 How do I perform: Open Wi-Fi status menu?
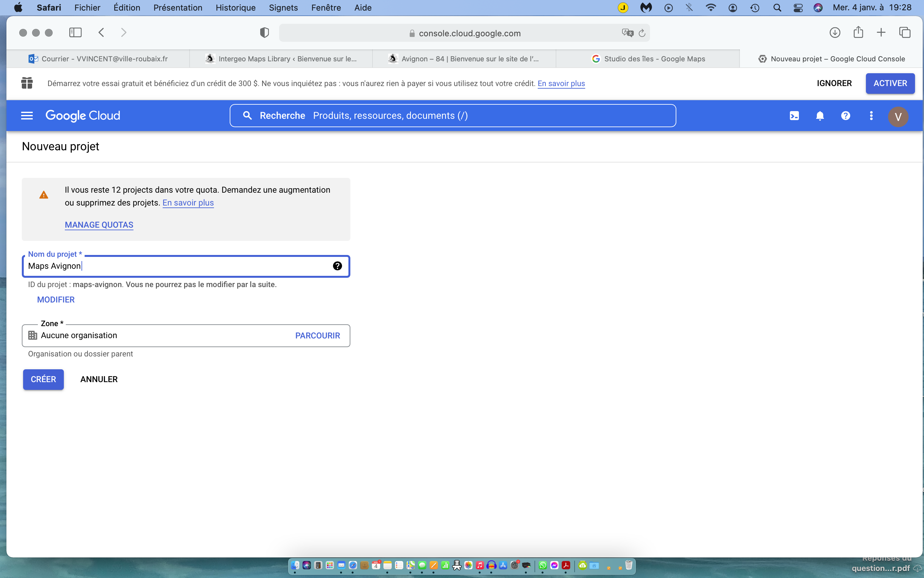pyautogui.click(x=711, y=8)
